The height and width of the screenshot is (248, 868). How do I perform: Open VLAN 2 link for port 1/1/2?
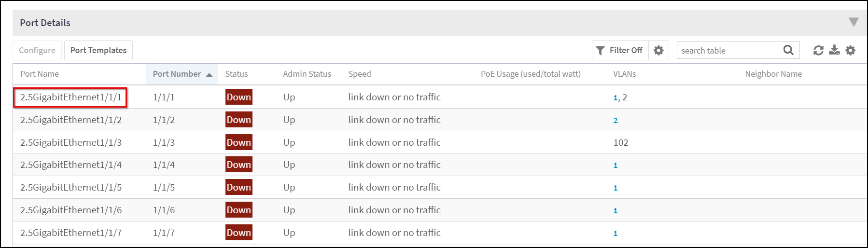click(616, 120)
